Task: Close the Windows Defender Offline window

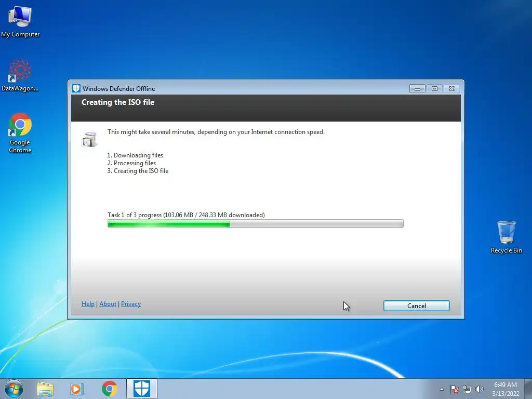Action: pos(451,88)
